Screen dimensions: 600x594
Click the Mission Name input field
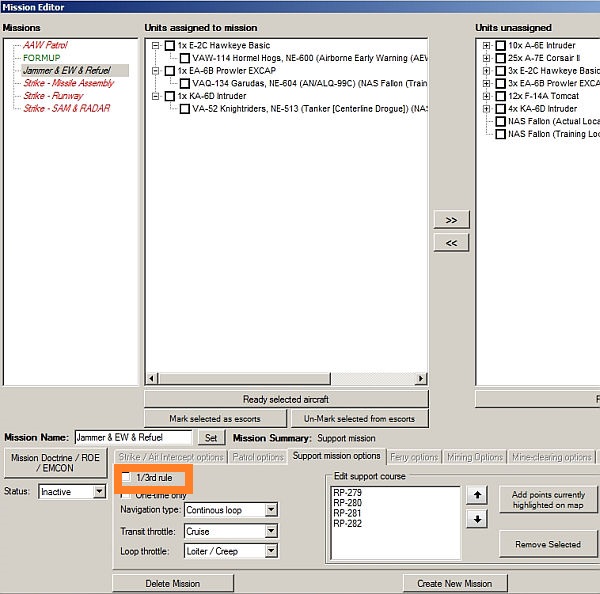tap(134, 437)
